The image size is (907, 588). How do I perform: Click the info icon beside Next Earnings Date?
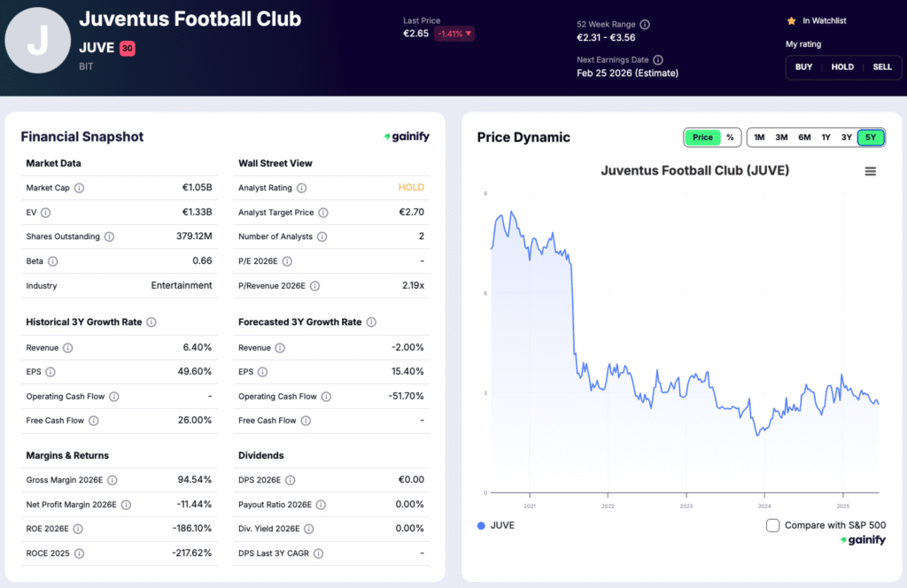[657, 59]
